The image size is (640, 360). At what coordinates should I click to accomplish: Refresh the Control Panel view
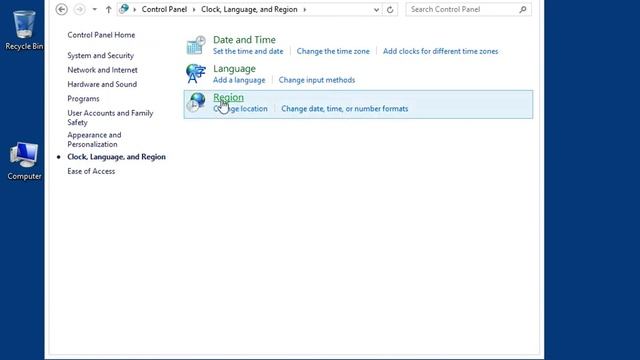(390, 9)
